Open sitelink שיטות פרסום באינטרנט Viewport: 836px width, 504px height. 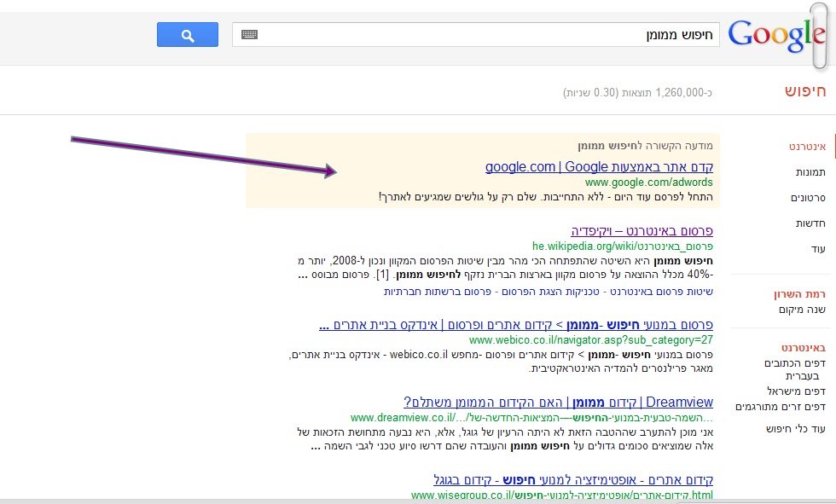662,292
